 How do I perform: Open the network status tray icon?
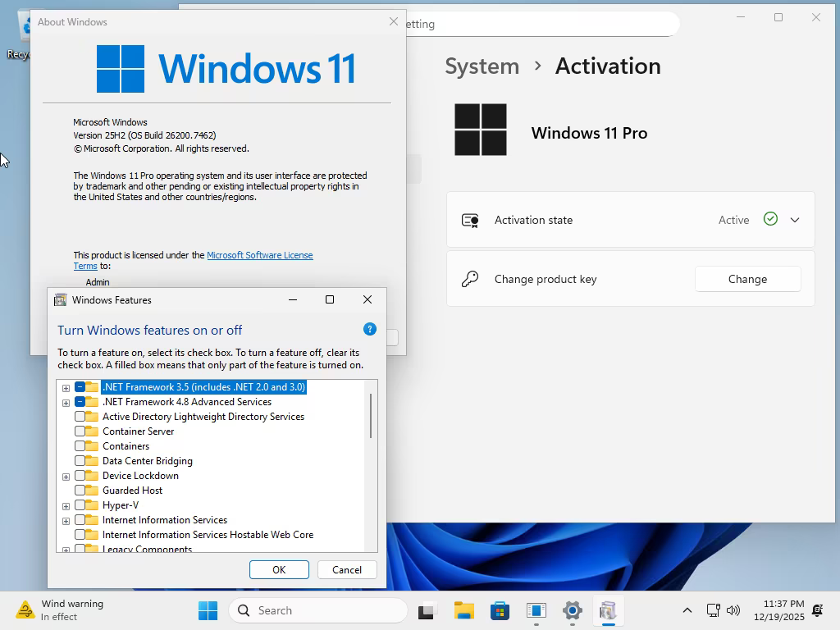[x=714, y=610]
